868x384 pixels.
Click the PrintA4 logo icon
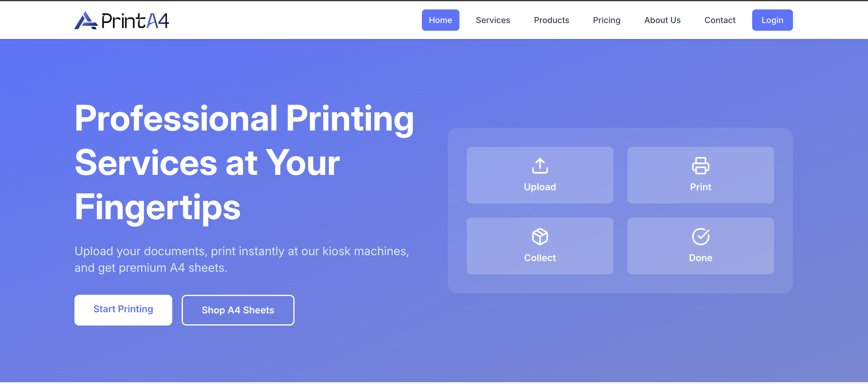tap(86, 20)
